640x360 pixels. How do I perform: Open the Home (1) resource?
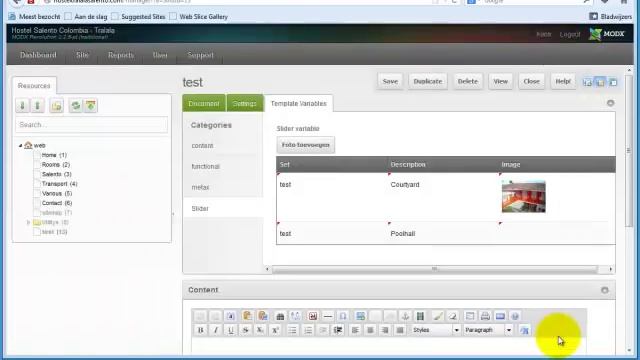54,155
